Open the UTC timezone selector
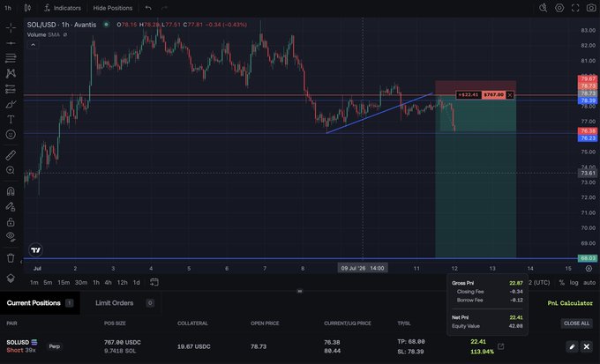Image resolution: width=600 pixels, height=364 pixels. 539,283
